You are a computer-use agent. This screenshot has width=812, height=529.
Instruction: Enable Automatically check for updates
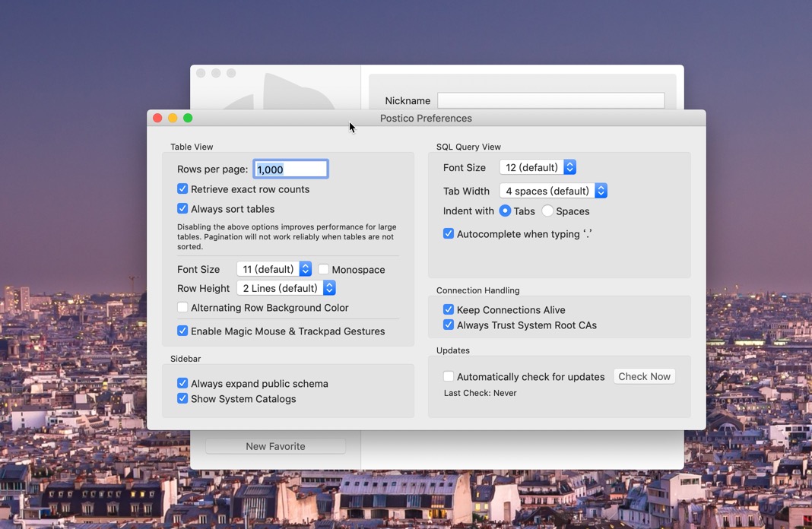(449, 376)
